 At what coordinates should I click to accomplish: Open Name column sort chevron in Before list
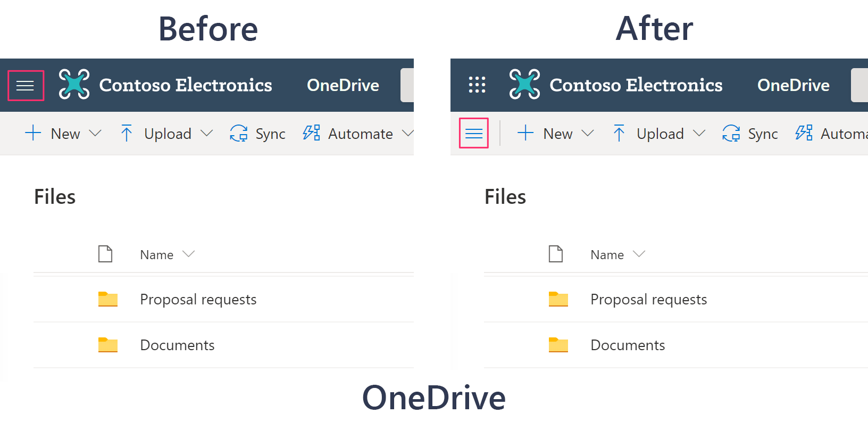click(189, 254)
